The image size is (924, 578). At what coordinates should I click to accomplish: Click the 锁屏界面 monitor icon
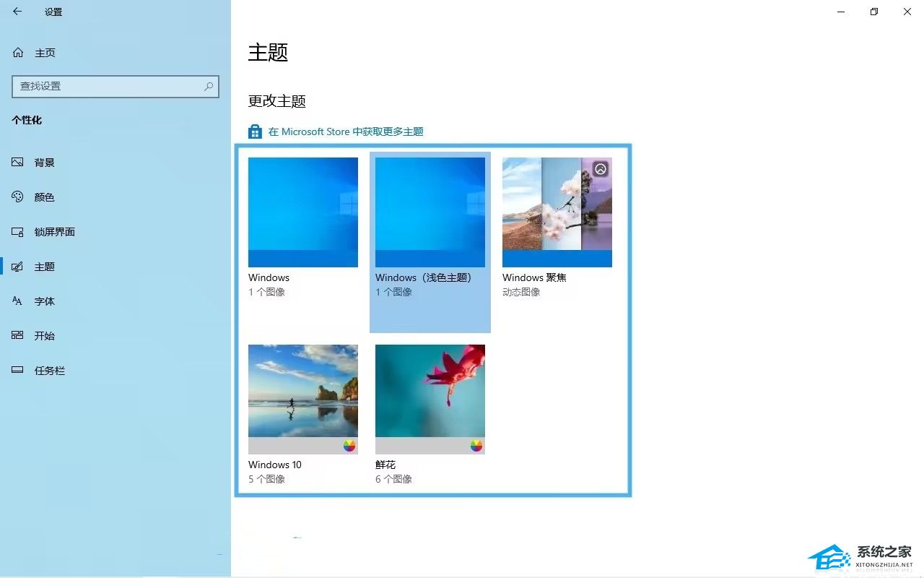coord(18,232)
